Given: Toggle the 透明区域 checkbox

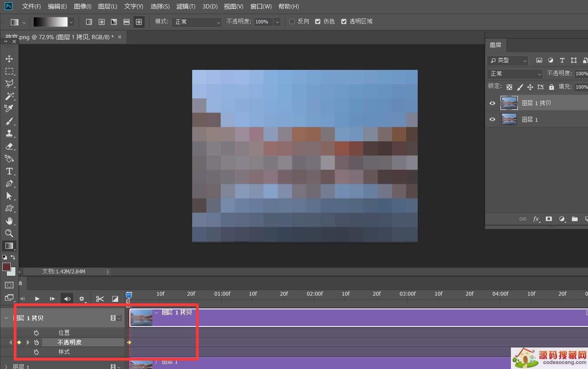Looking at the screenshot, I should click(x=344, y=22).
